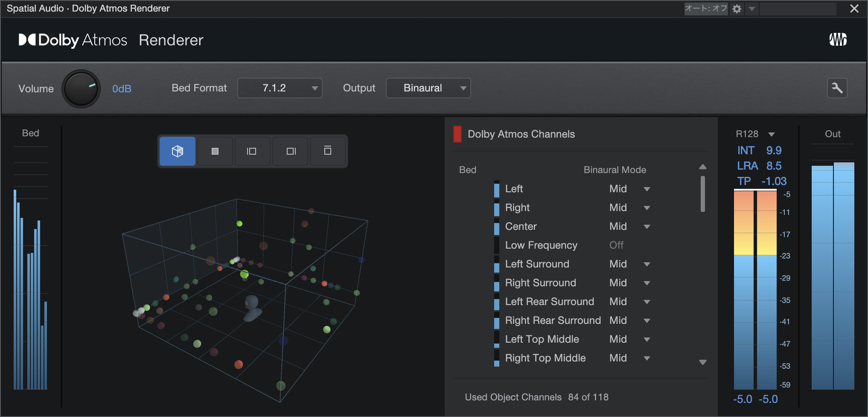Select the Left Surround channel row
The width and height of the screenshot is (868, 417).
[572, 264]
